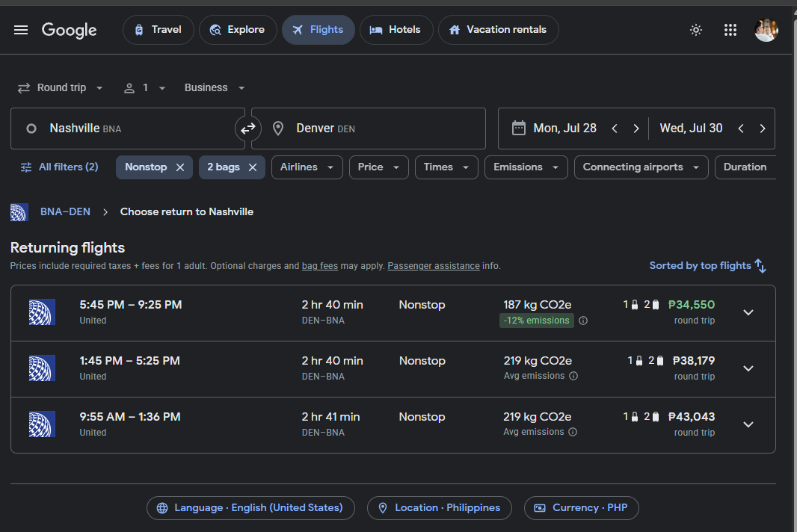Click the Google logo
Viewport: 797px width, 532px height.
pyautogui.click(x=69, y=30)
